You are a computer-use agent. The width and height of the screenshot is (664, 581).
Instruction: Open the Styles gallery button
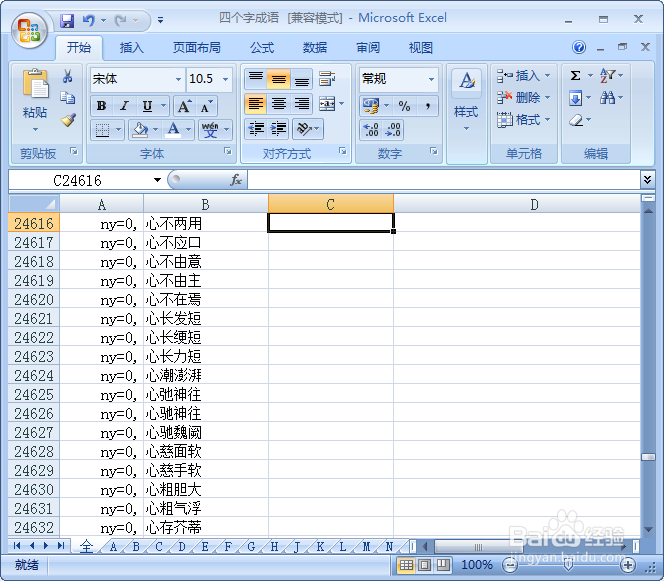467,100
